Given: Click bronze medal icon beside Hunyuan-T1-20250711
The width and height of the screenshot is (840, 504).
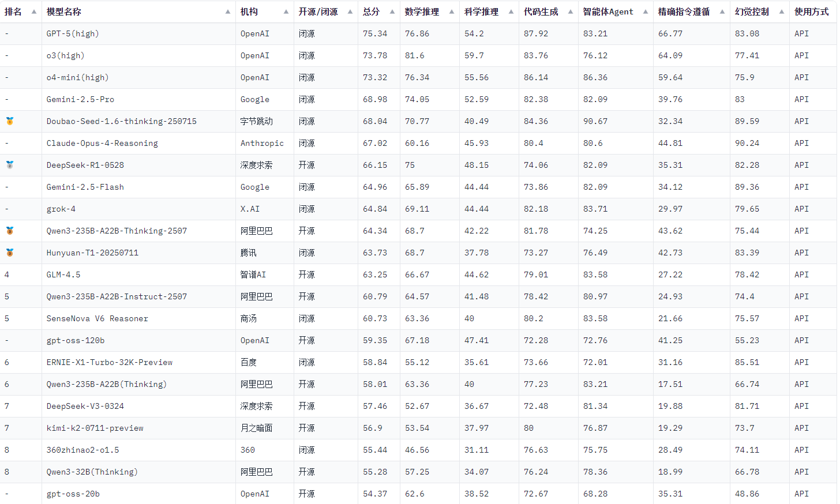Looking at the screenshot, I should 10,253.
